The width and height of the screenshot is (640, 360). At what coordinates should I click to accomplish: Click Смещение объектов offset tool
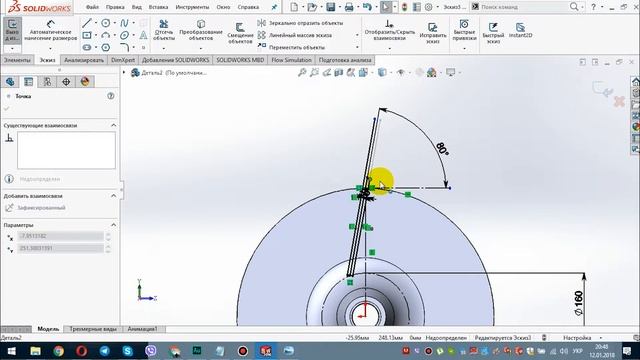(240, 33)
